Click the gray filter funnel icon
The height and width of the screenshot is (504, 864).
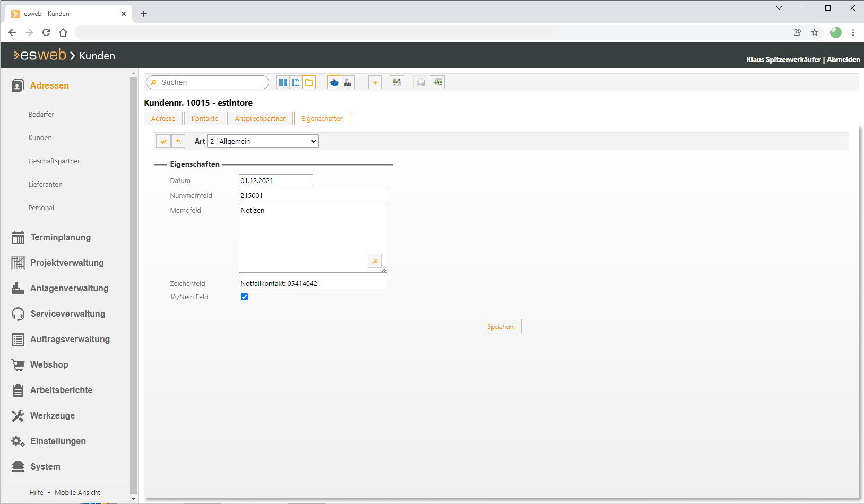click(348, 82)
